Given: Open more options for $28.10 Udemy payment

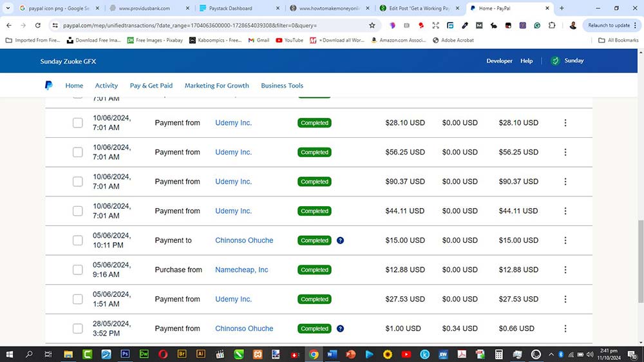Looking at the screenshot, I should pos(565,123).
